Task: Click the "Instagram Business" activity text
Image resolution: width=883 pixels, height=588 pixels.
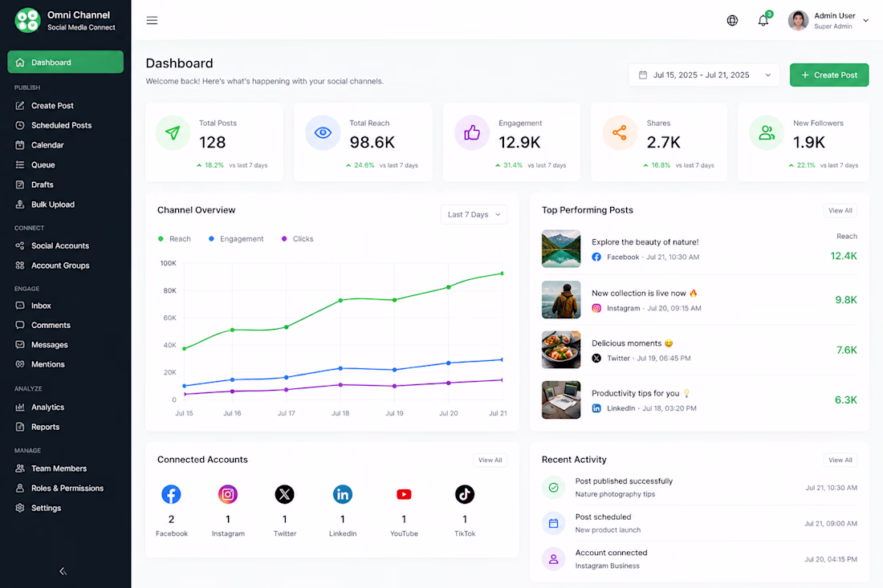Action: point(607,566)
